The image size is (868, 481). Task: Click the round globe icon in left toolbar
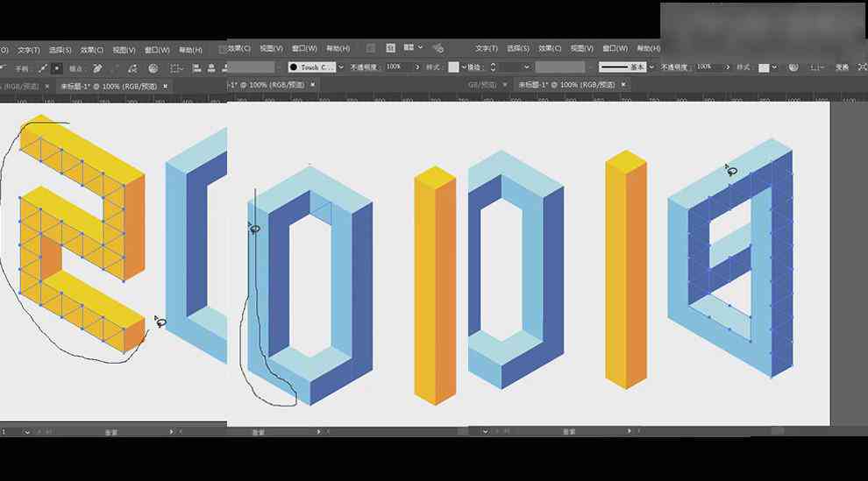click(153, 68)
